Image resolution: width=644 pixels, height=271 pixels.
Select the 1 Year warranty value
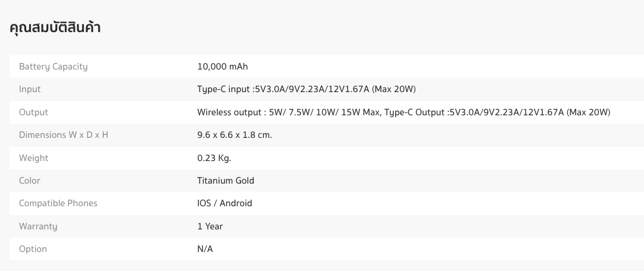pos(210,226)
